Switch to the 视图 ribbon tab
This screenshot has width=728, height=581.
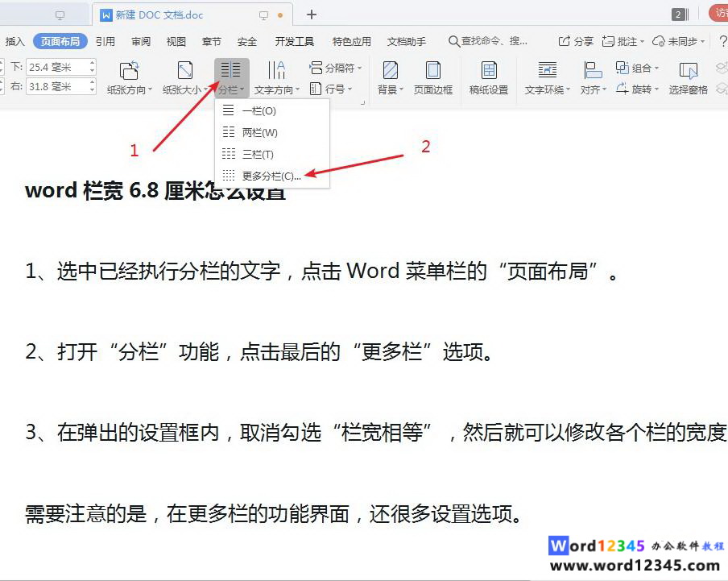click(x=176, y=41)
